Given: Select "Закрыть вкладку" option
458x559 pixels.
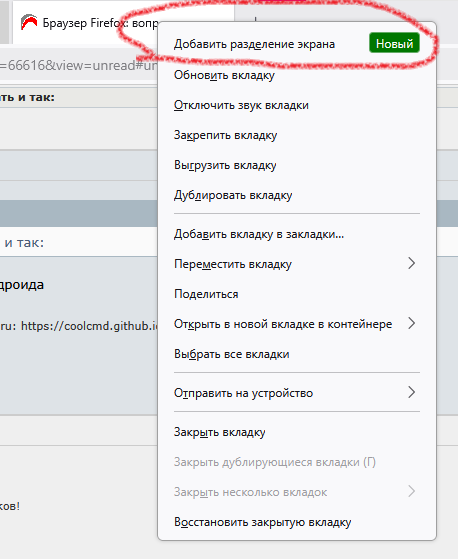Looking at the screenshot, I should click(x=297, y=432).
